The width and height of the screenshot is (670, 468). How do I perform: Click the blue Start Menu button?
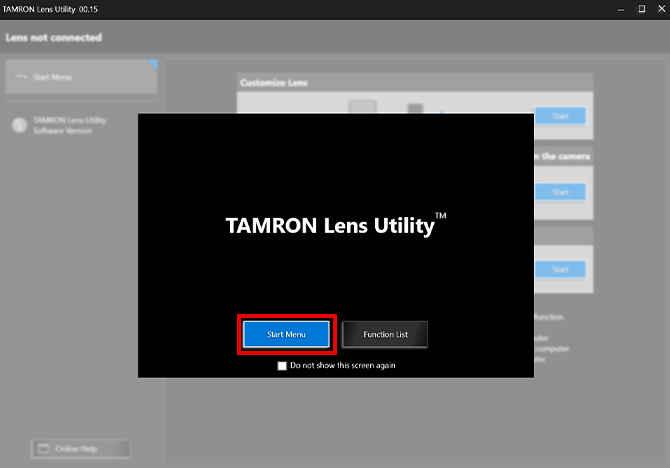point(286,334)
